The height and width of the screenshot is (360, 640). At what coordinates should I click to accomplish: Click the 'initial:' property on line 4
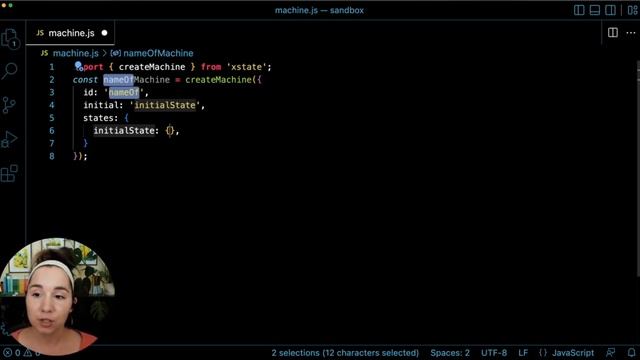[x=103, y=105]
